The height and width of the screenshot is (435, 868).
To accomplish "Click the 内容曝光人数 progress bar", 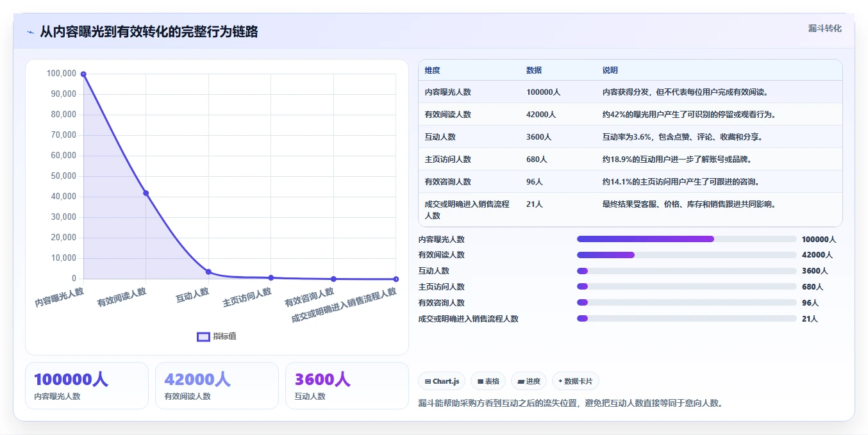I will [x=687, y=239].
